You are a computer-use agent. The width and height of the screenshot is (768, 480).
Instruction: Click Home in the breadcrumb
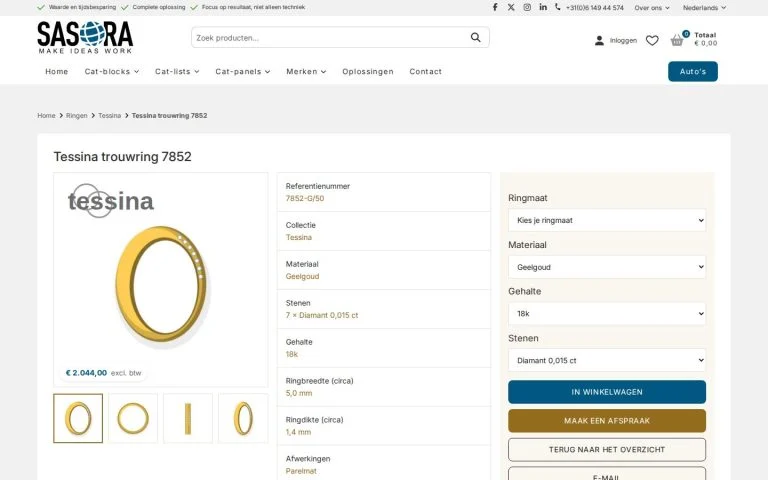tap(46, 116)
